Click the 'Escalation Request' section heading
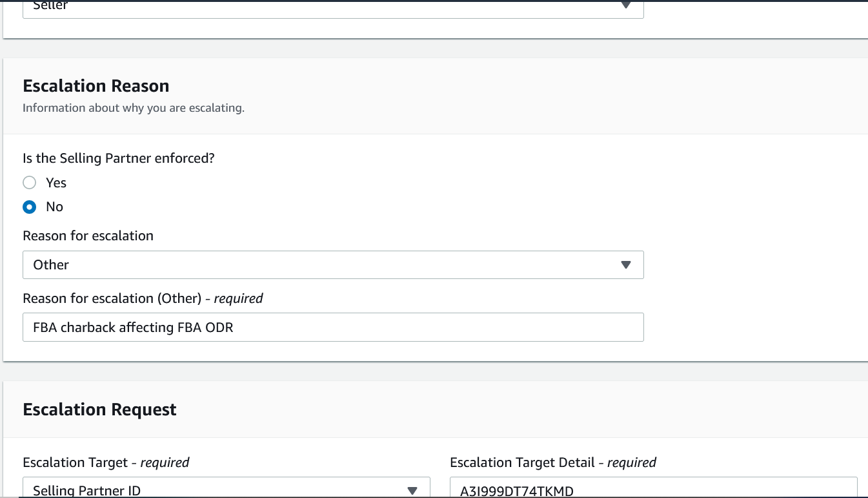 tap(99, 410)
